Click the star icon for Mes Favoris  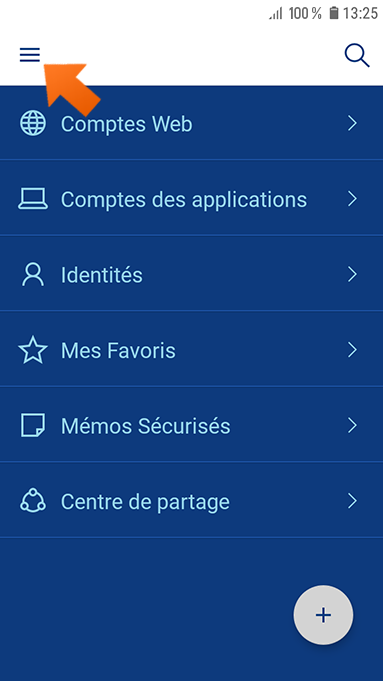(33, 350)
